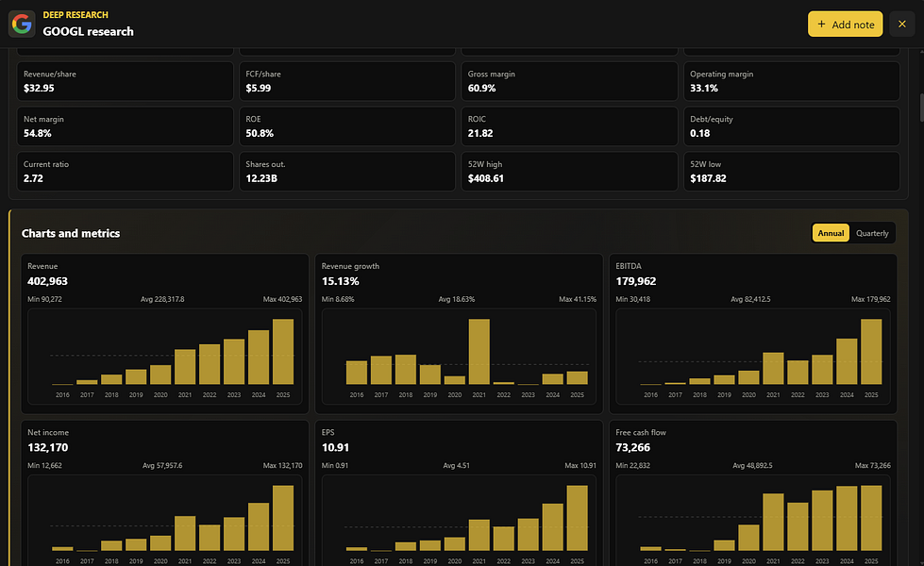
Task: Click the EBITDA value 179,962
Action: point(636,281)
